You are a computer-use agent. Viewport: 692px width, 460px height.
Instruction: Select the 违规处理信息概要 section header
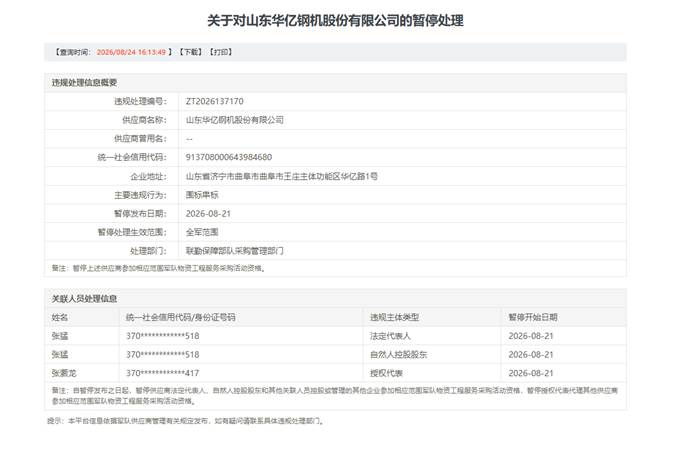(x=84, y=83)
